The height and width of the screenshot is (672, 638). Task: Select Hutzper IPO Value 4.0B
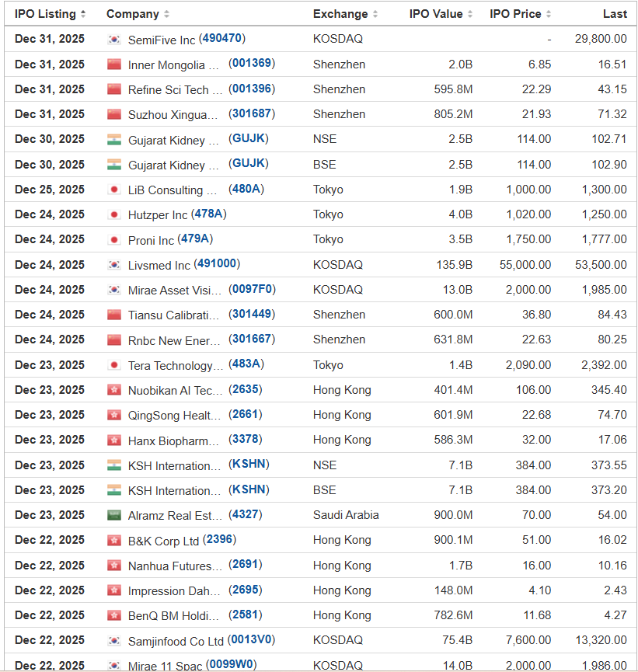(461, 214)
